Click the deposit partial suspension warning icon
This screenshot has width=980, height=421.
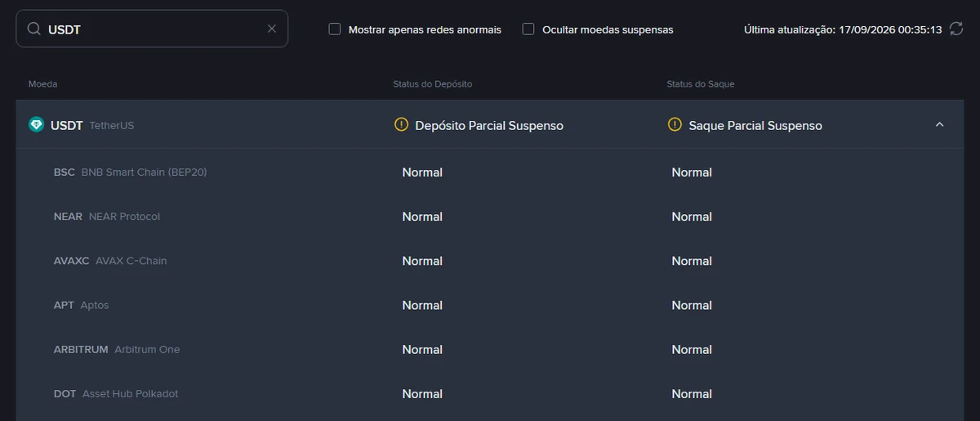[401, 125]
